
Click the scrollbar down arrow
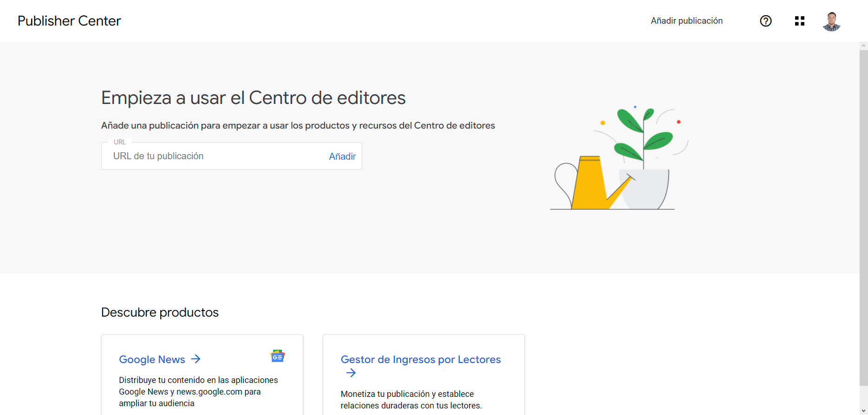coord(863,411)
